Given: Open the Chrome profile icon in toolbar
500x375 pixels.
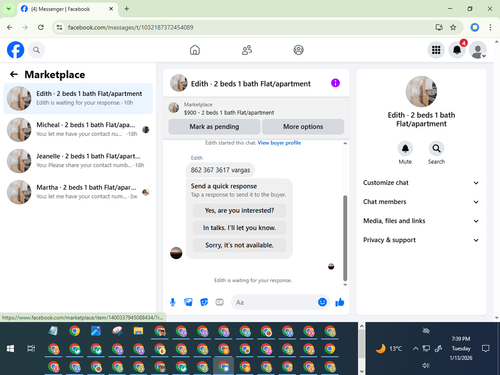Looking at the screenshot, I should pos(475,27).
